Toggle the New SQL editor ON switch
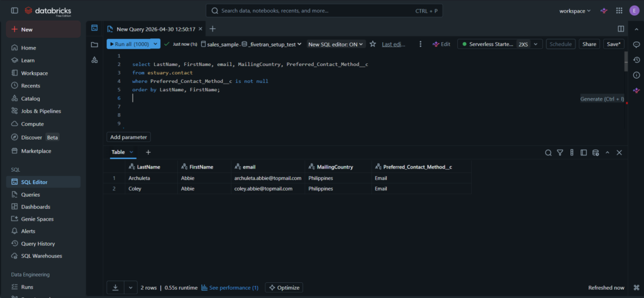Screen dimensions: 644x298 pos(336,44)
